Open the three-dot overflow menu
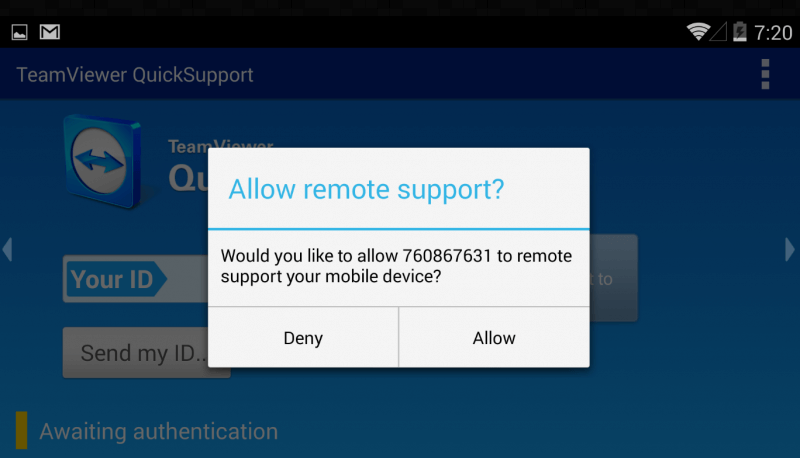Viewport: 800px width, 458px height. coord(765,74)
